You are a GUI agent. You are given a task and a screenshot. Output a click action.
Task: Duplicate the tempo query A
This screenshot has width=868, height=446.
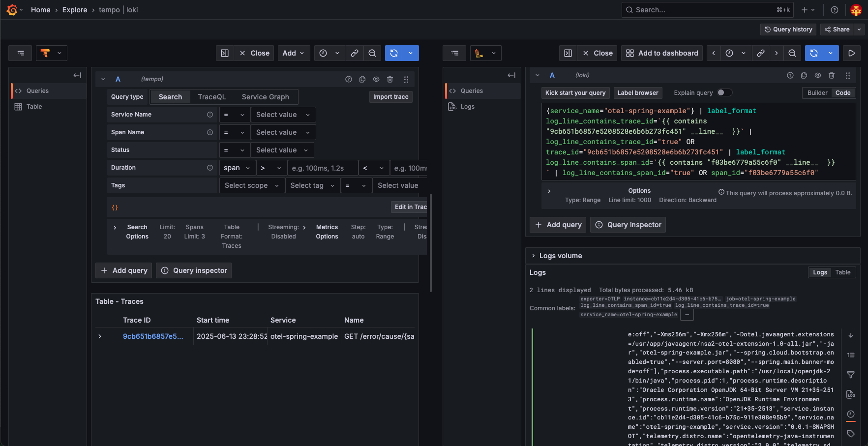[x=362, y=79]
